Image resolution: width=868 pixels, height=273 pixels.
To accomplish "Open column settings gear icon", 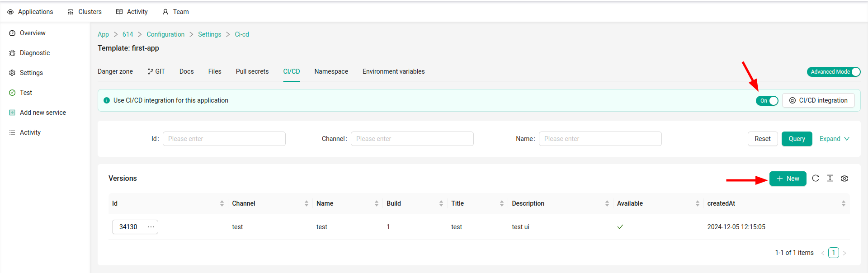I will [844, 179].
